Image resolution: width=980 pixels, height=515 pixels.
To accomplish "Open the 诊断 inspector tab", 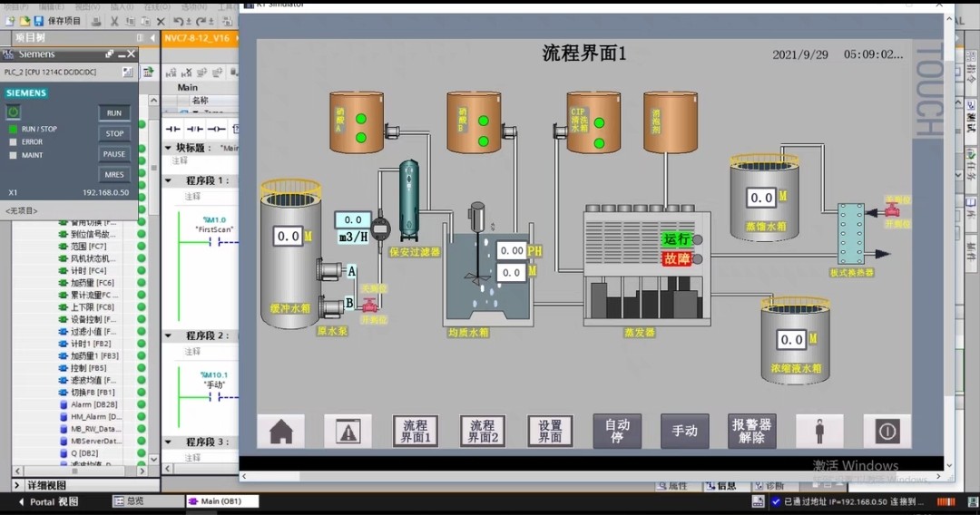I will (x=769, y=486).
